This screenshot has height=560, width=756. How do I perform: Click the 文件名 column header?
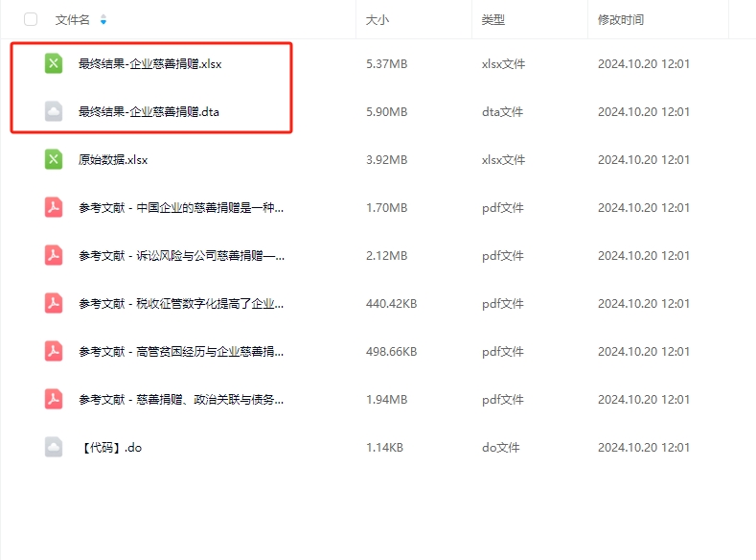pos(72,20)
